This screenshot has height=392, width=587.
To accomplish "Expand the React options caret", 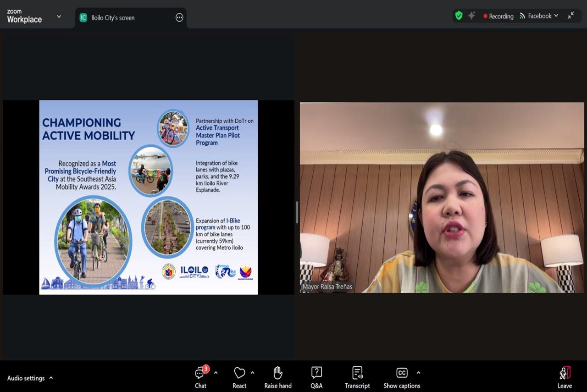I will tap(252, 373).
